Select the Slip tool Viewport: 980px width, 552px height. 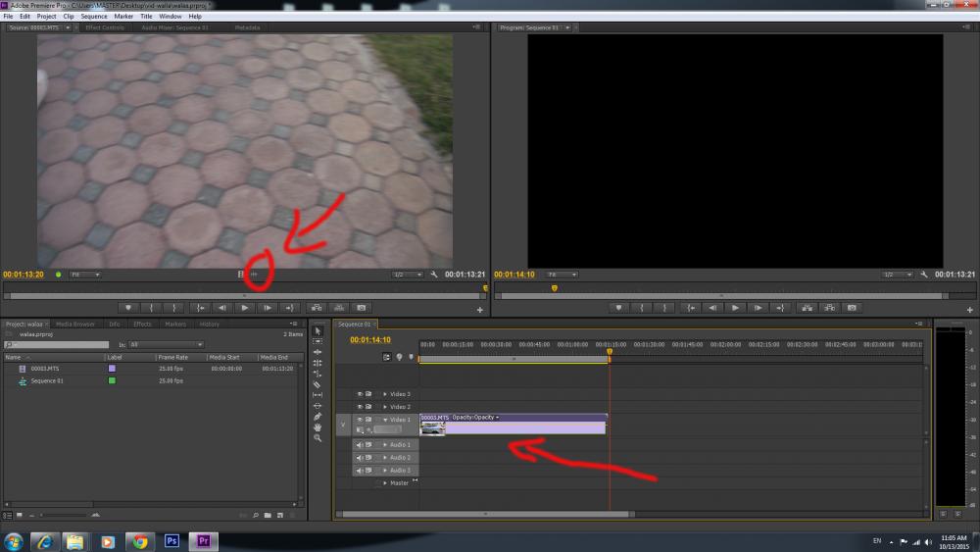(318, 395)
